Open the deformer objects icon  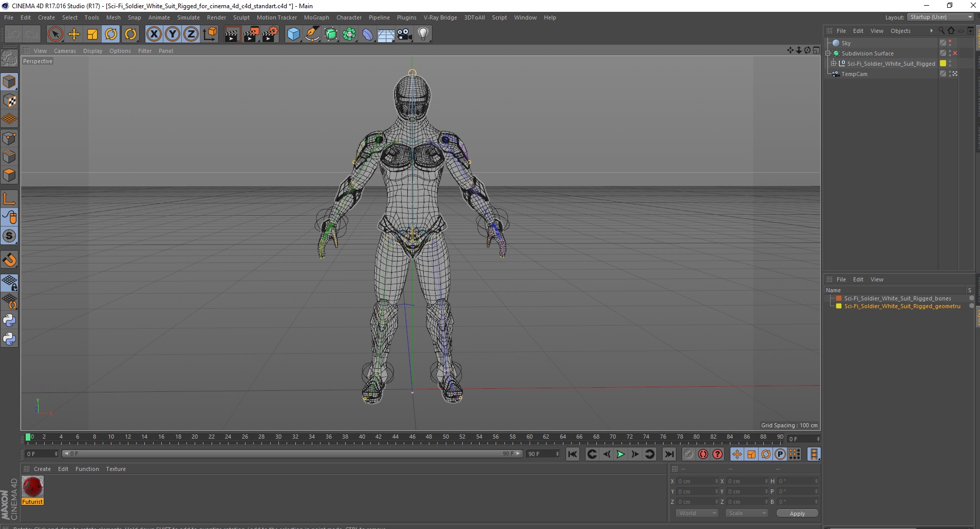coord(368,34)
